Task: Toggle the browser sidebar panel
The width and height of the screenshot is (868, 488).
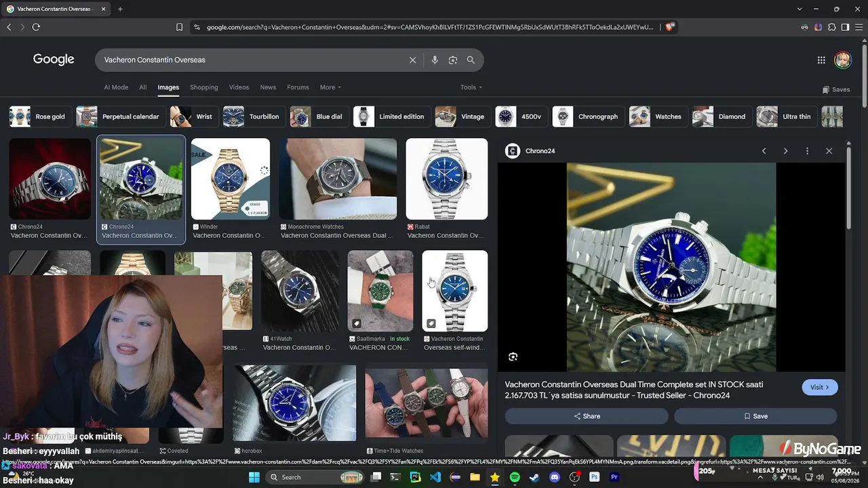Action: (x=845, y=27)
